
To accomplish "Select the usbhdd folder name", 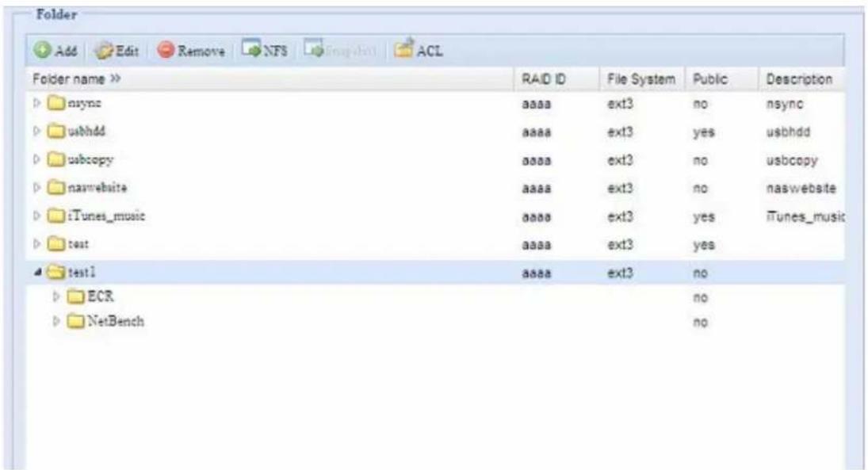I will pyautogui.click(x=86, y=132).
